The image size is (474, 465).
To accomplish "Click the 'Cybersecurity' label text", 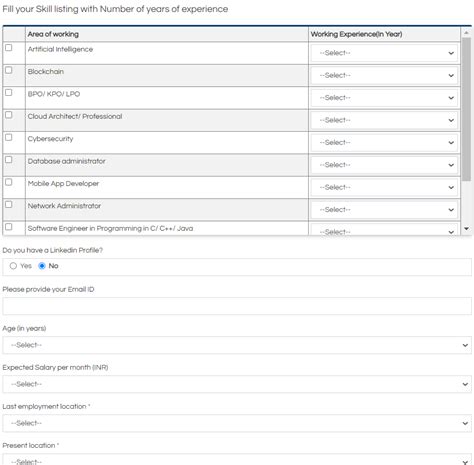I will (50, 139).
